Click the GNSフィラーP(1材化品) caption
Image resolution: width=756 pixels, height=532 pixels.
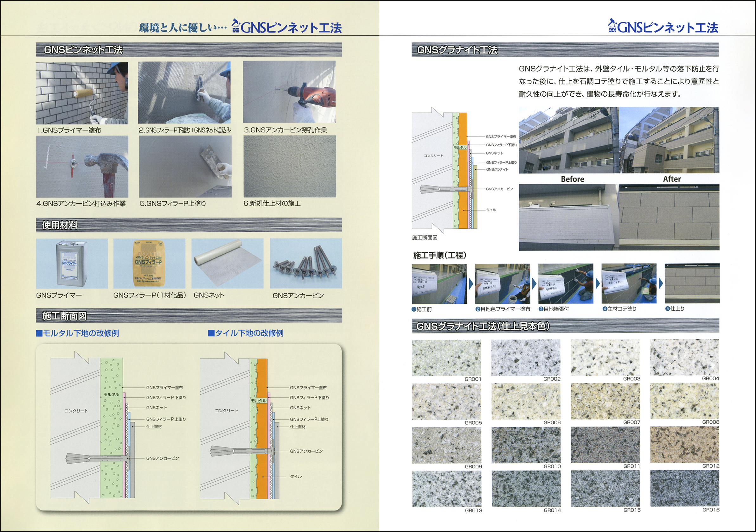150,295
